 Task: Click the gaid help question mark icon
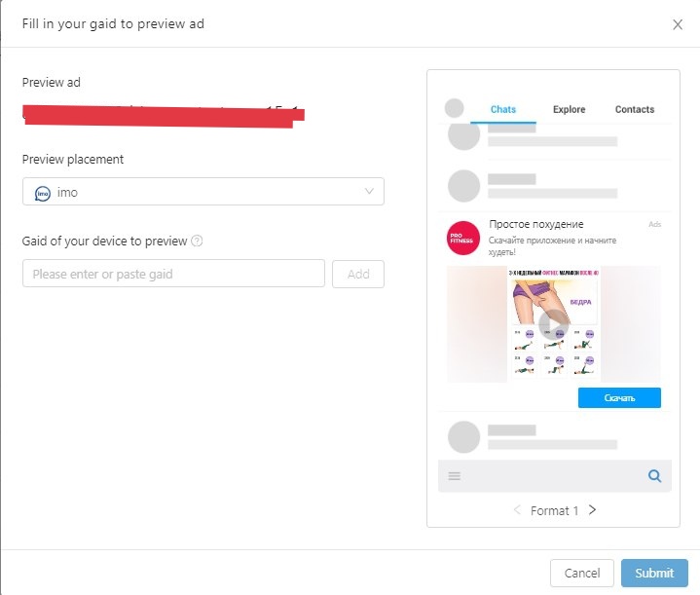tap(197, 242)
